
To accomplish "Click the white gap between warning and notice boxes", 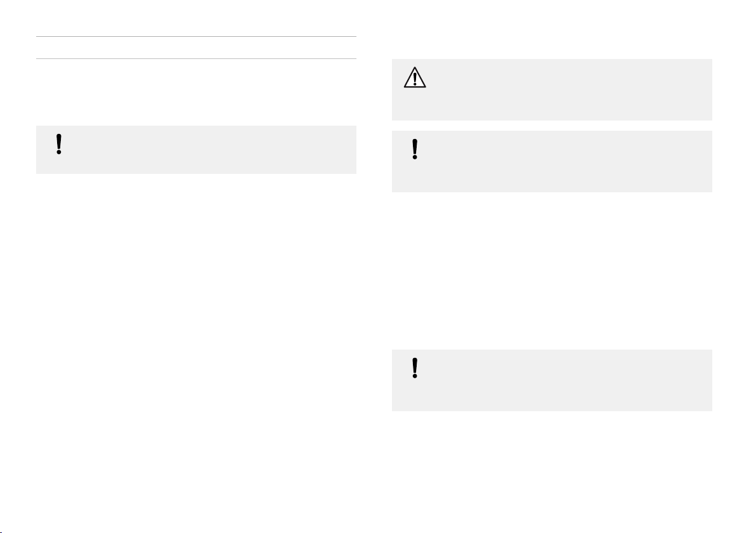I will [x=552, y=126].
